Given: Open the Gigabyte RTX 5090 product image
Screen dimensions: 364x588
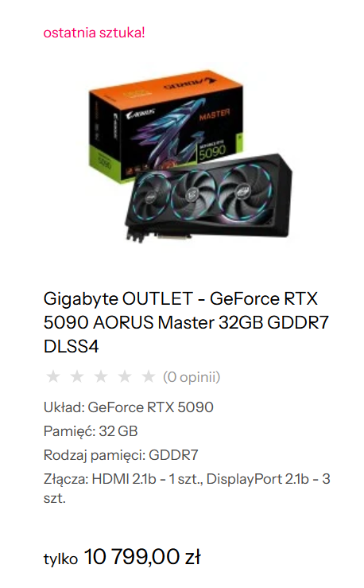Looking at the screenshot, I should pos(190,156).
